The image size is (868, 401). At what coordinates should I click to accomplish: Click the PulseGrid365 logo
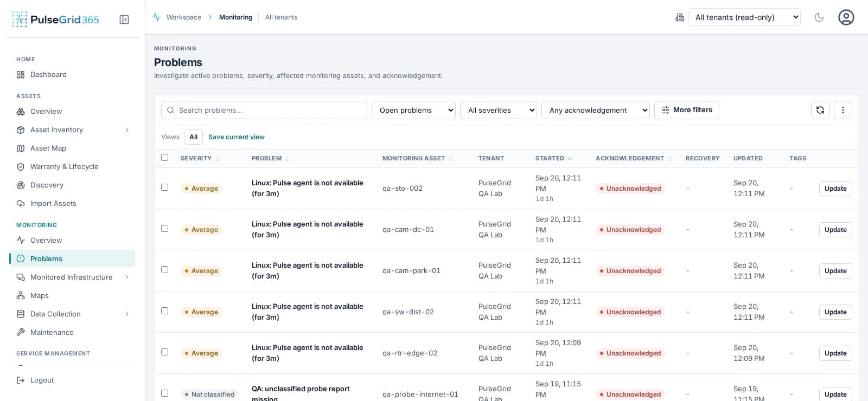click(x=56, y=20)
